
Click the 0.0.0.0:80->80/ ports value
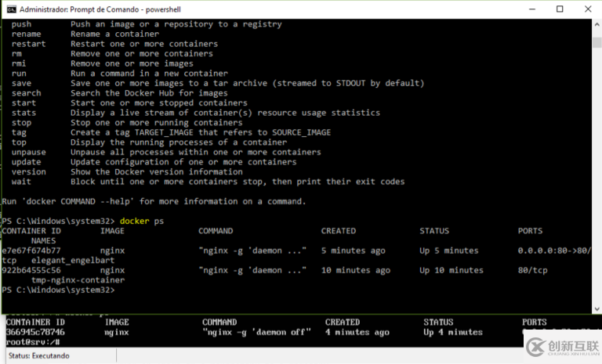pyautogui.click(x=554, y=250)
